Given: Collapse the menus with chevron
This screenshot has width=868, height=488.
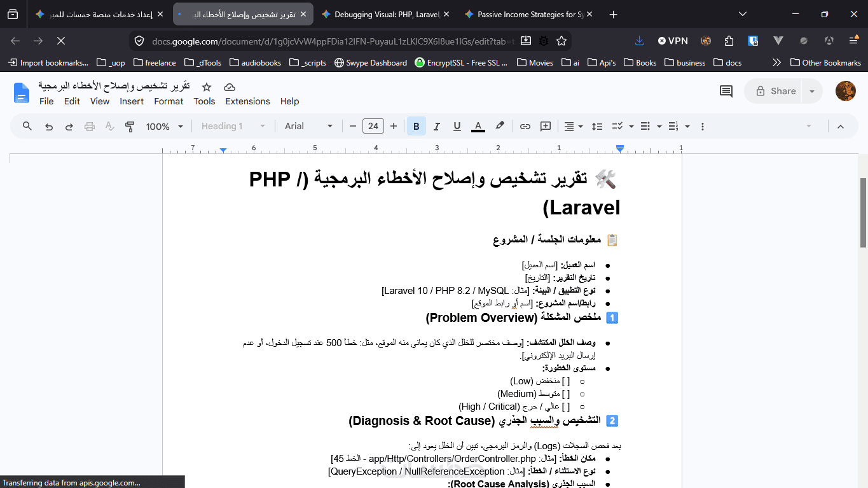Looking at the screenshot, I should 841,127.
